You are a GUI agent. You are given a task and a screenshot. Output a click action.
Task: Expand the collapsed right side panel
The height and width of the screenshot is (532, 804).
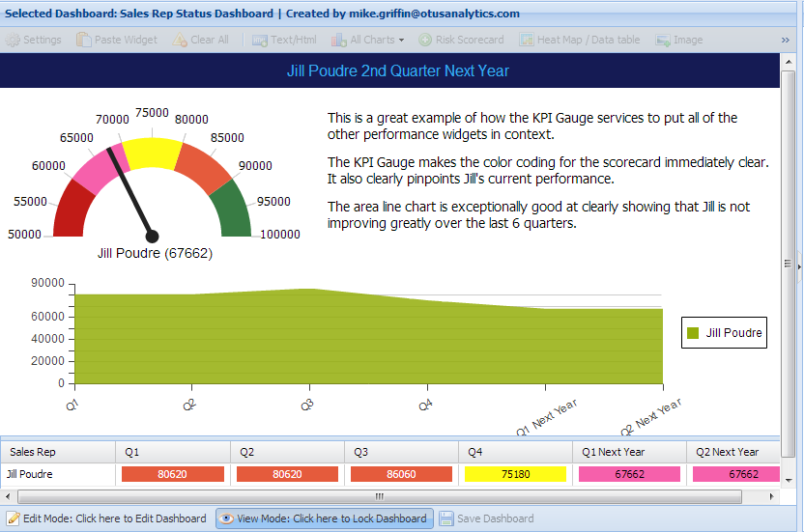point(799,263)
